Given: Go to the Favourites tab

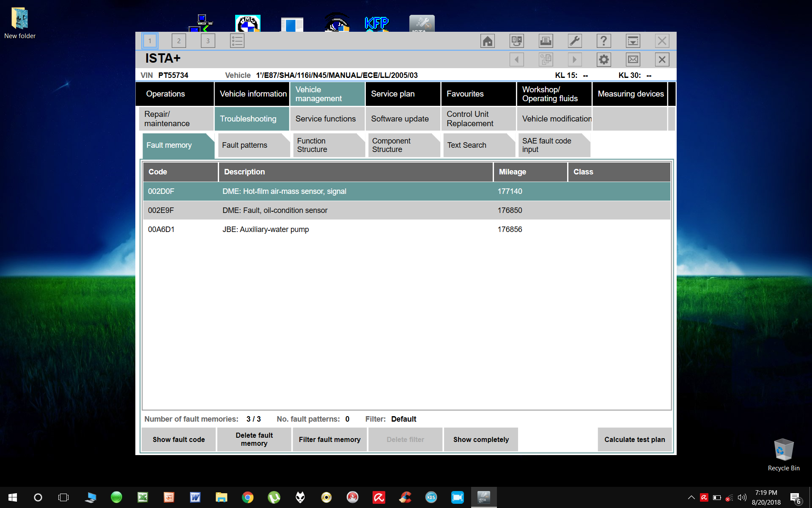Looking at the screenshot, I should (x=478, y=94).
